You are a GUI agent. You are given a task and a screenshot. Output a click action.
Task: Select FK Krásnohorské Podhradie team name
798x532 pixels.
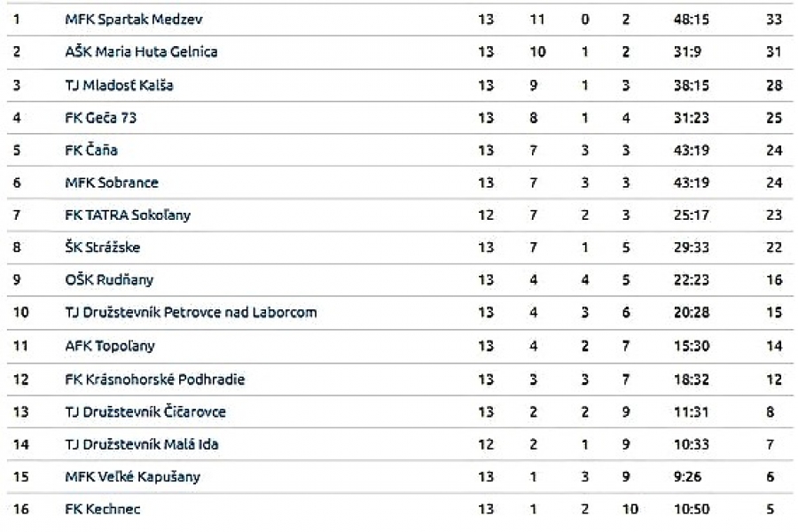154,379
